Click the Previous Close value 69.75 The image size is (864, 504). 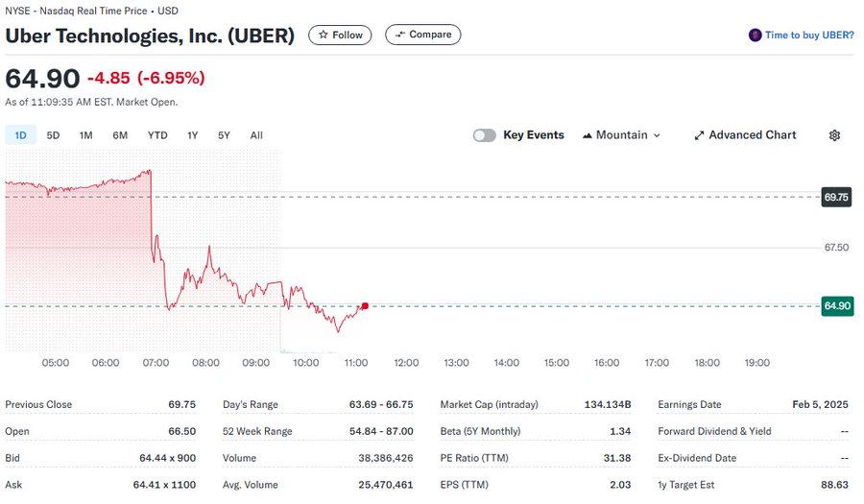pos(181,404)
